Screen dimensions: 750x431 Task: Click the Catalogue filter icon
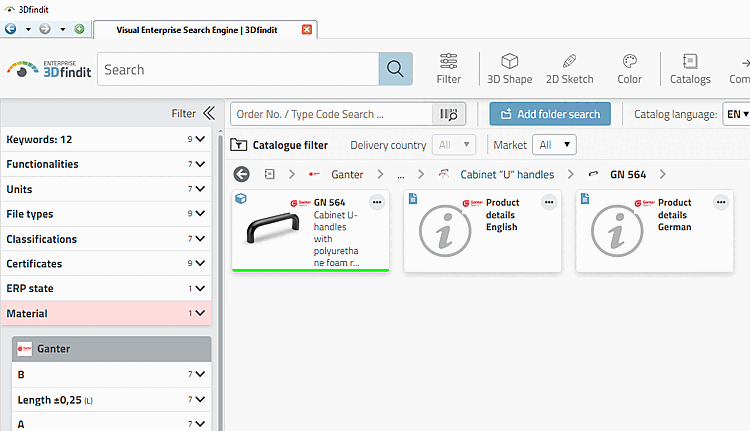click(238, 145)
